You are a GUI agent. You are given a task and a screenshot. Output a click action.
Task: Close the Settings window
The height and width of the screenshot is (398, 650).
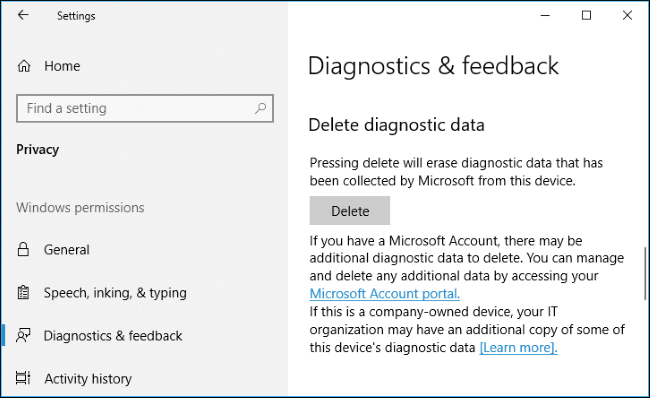pyautogui.click(x=627, y=15)
